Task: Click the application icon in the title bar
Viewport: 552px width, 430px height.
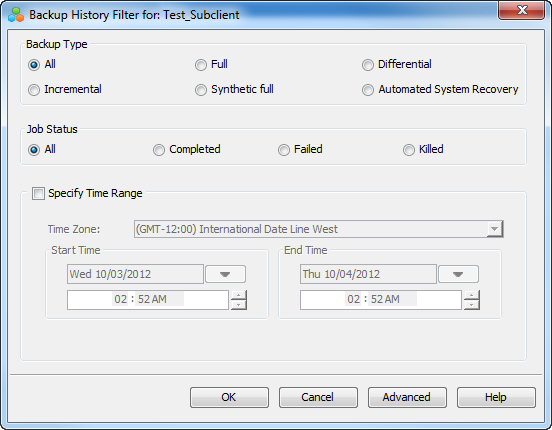Action: (x=16, y=15)
